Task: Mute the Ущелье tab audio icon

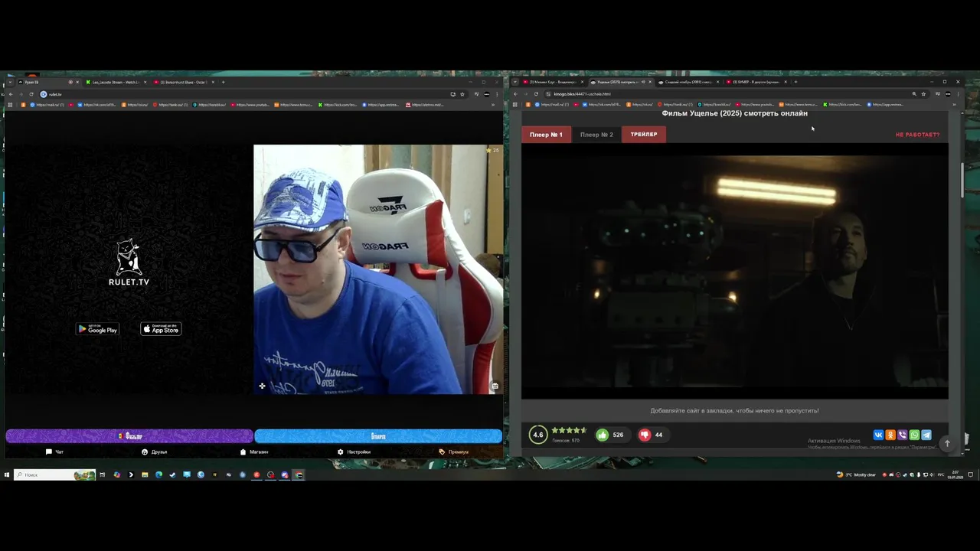Action: tap(642, 82)
